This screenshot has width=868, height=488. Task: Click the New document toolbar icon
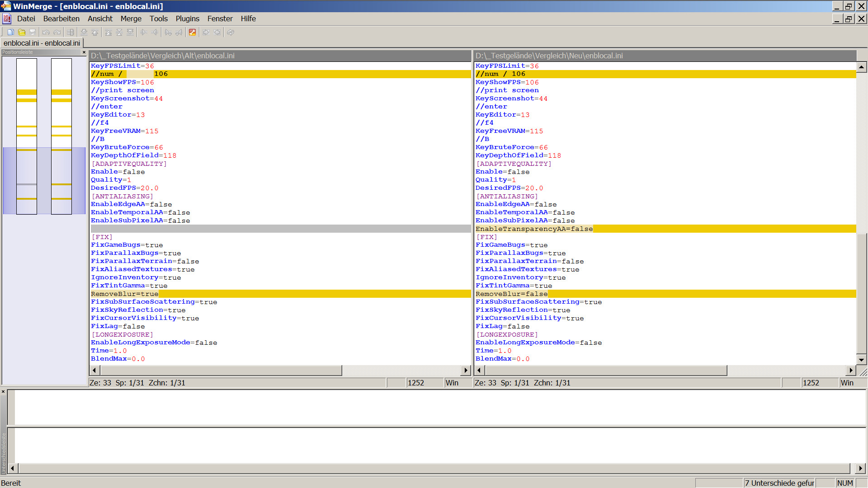click(x=10, y=33)
